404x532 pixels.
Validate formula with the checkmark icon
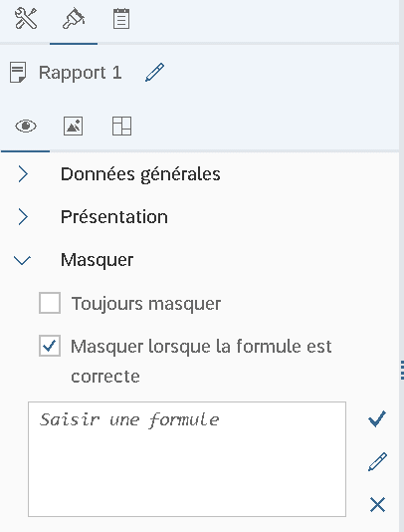(377, 418)
